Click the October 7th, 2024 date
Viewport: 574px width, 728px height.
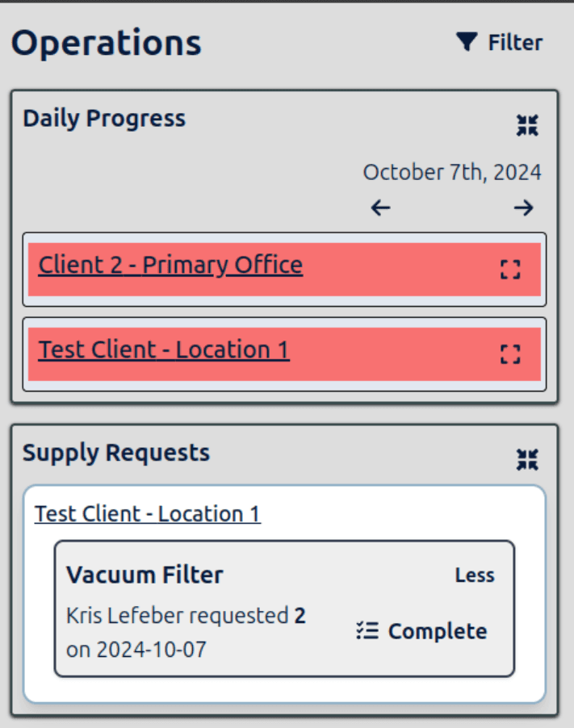click(452, 172)
